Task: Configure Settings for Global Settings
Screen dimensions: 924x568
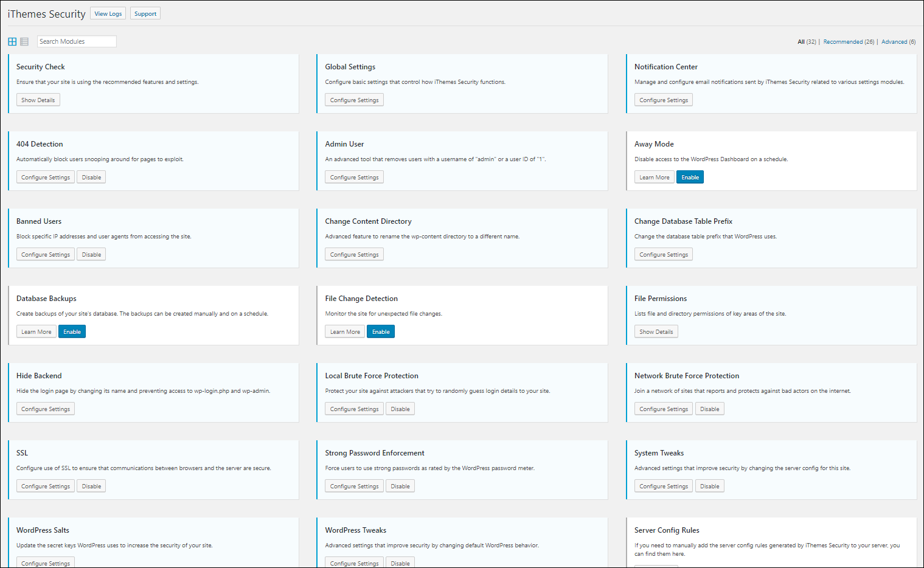Action: click(354, 100)
